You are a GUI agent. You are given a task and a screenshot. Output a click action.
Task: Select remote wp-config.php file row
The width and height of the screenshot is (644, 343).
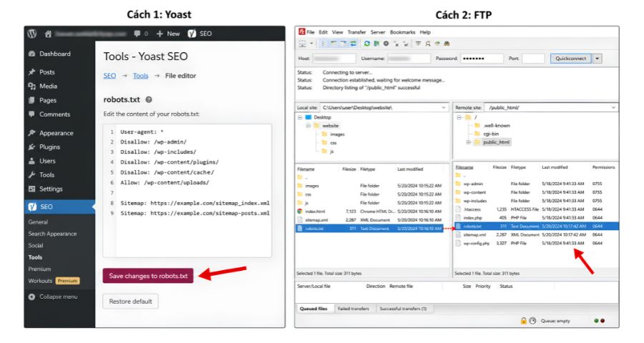(535, 243)
